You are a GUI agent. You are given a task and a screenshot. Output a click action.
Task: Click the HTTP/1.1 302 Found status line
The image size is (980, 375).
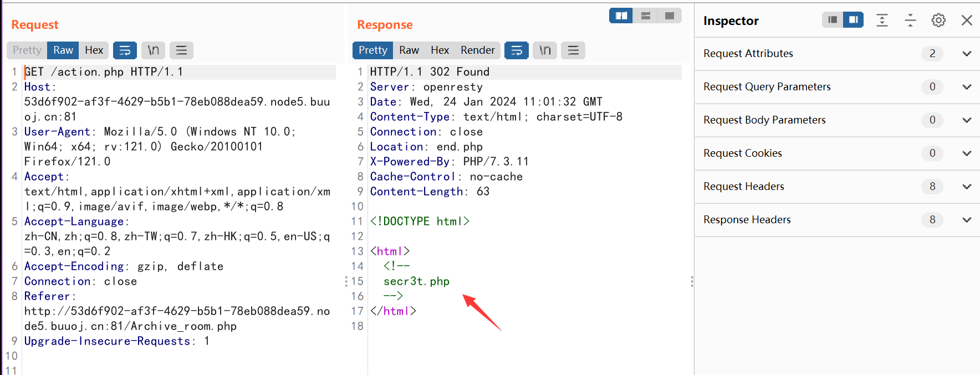[x=430, y=72]
